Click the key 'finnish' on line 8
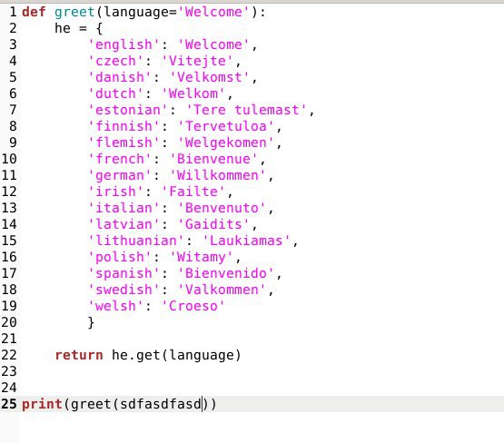Image resolution: width=504 pixels, height=443 pixels. click(x=124, y=126)
